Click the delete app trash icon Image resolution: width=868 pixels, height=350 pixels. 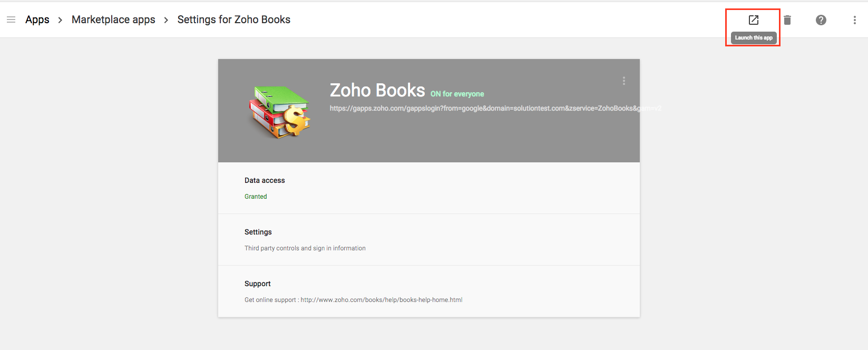click(787, 20)
